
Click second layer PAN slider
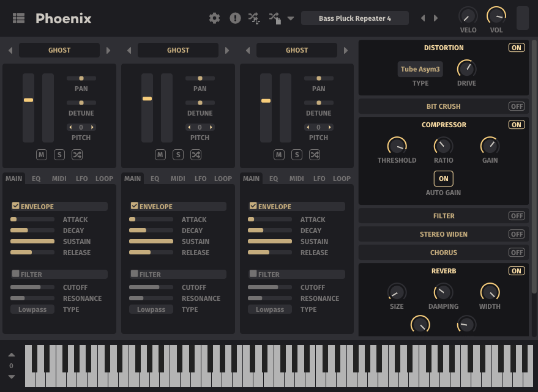pos(200,78)
